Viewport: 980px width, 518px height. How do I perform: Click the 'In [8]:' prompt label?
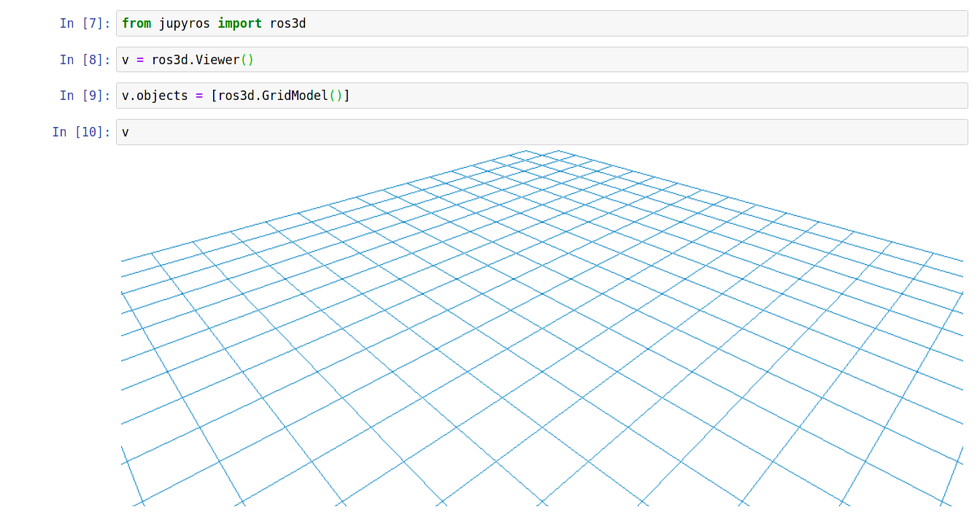(x=85, y=60)
